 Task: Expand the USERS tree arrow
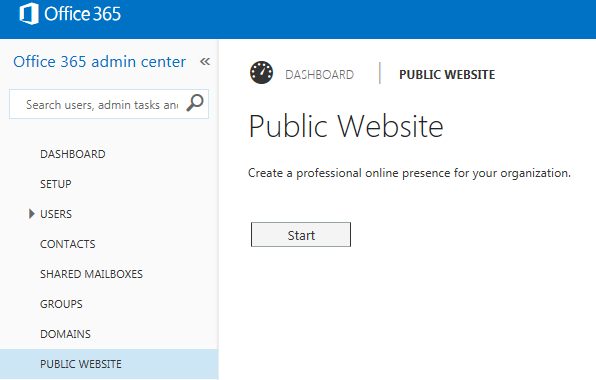32,214
